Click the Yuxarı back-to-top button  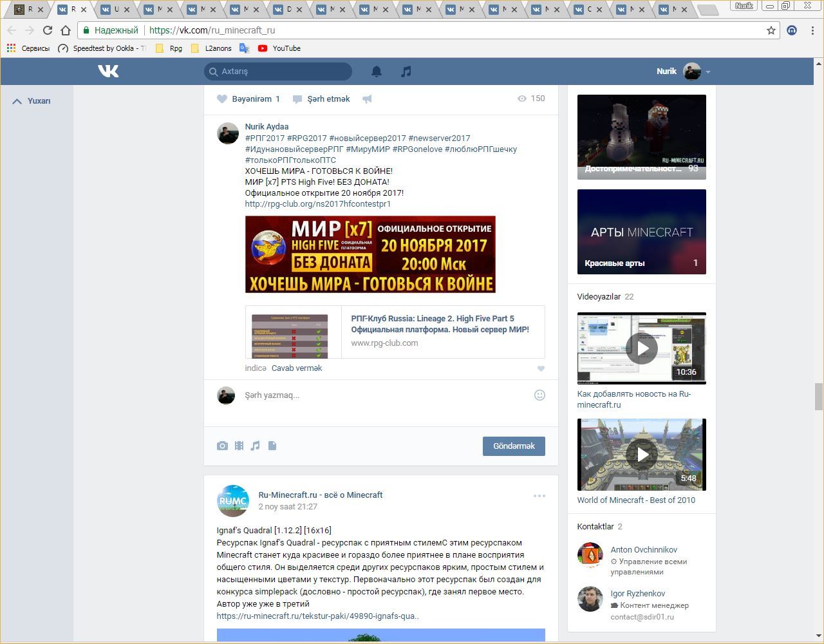tap(32, 101)
